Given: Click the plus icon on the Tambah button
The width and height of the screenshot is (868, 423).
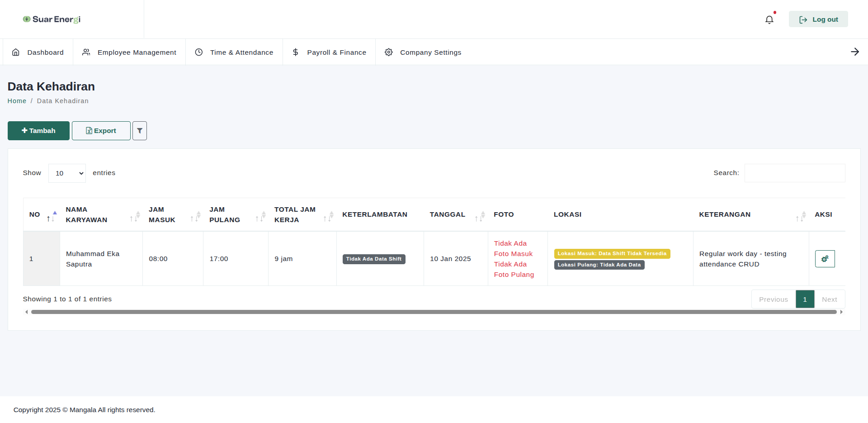Looking at the screenshot, I should pyautogui.click(x=24, y=130).
